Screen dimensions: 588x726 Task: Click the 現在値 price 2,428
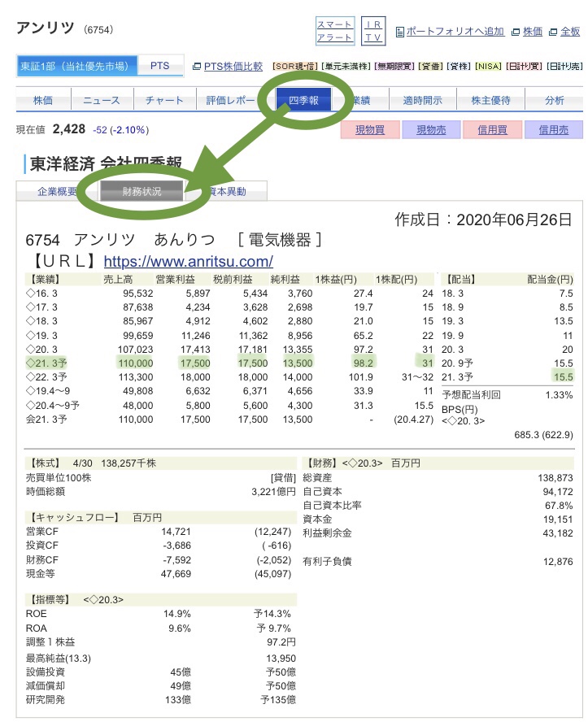coord(69,129)
